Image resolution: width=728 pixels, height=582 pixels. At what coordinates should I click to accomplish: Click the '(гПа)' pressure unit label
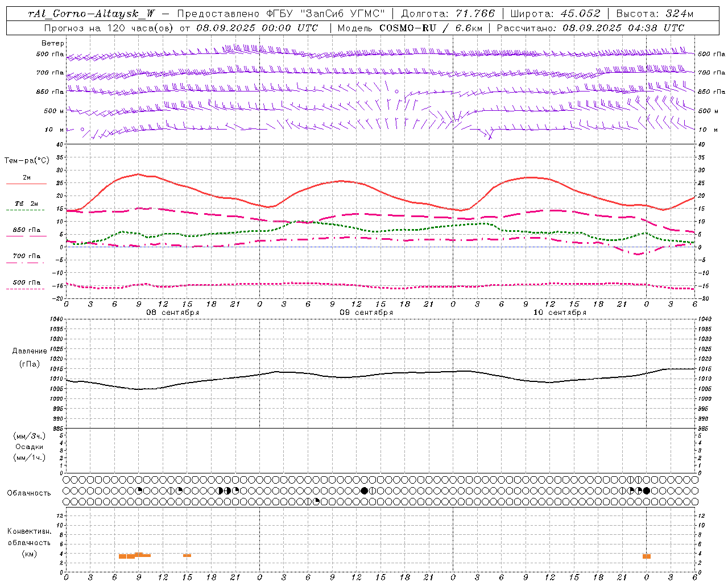[x=30, y=364]
